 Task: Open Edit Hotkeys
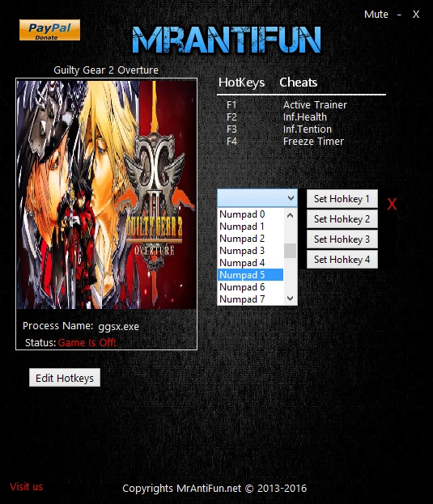65,378
